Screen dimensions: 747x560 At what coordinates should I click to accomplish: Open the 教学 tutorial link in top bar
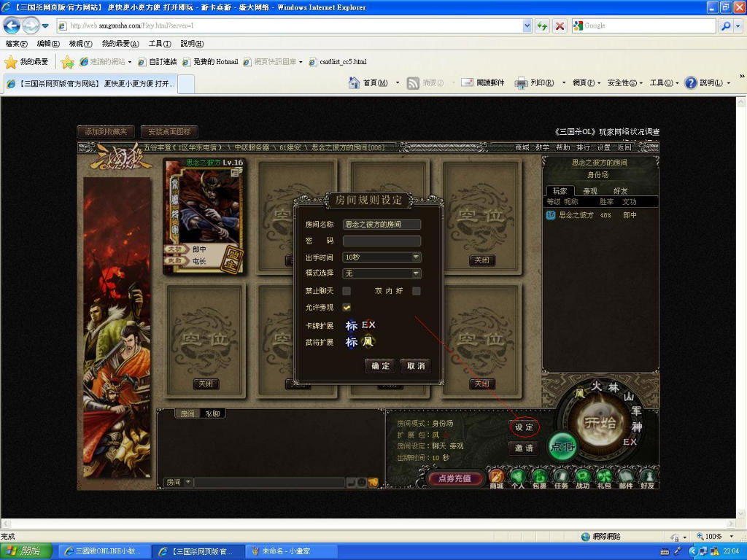[542, 147]
